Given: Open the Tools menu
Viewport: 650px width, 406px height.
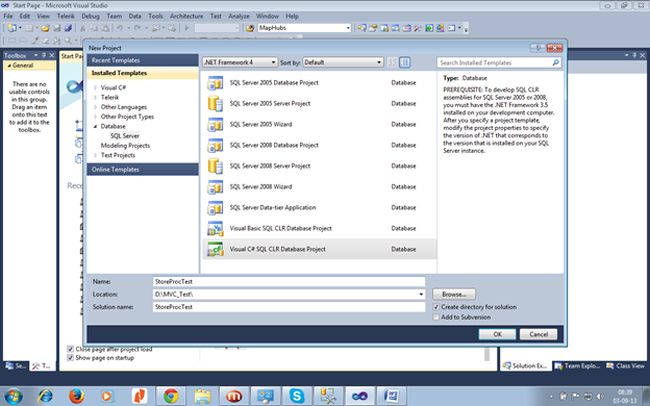Looking at the screenshot, I should click(x=155, y=16).
